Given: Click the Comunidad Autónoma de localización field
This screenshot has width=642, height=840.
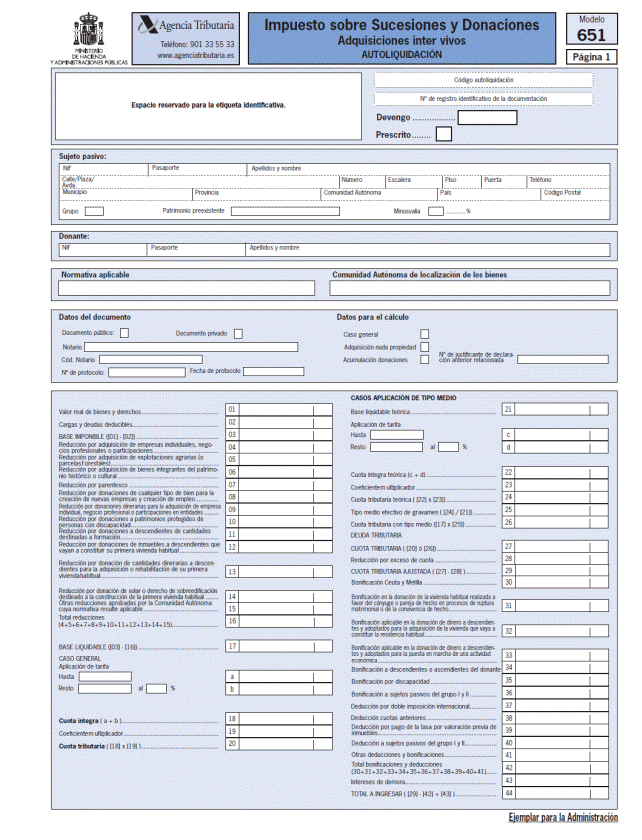Looking at the screenshot, I should click(470, 288).
